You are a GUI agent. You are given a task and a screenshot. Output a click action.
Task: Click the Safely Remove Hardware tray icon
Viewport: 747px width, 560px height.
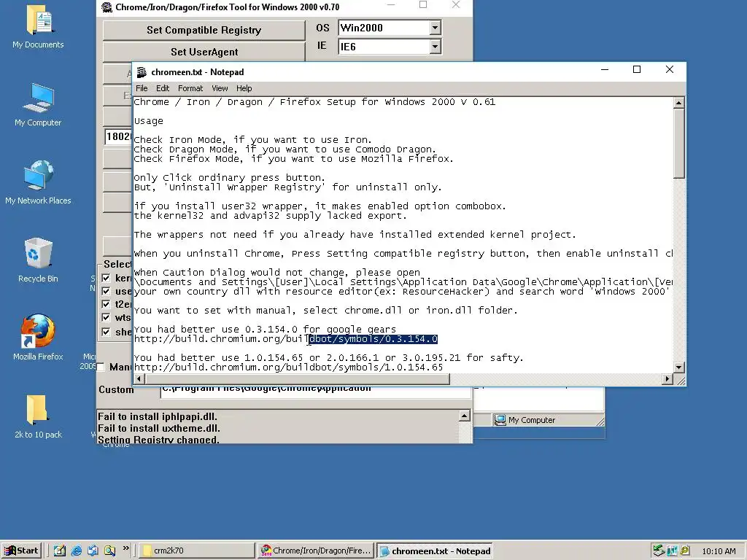tap(659, 551)
